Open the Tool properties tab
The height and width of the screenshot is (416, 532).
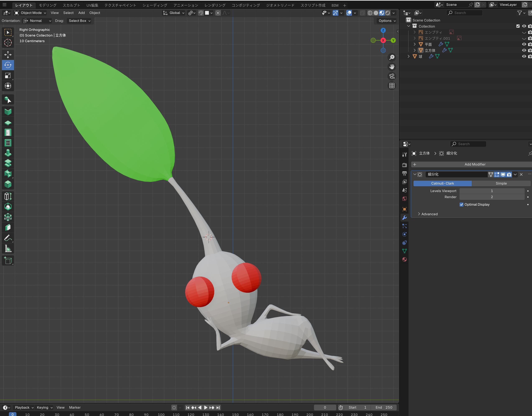point(405,154)
